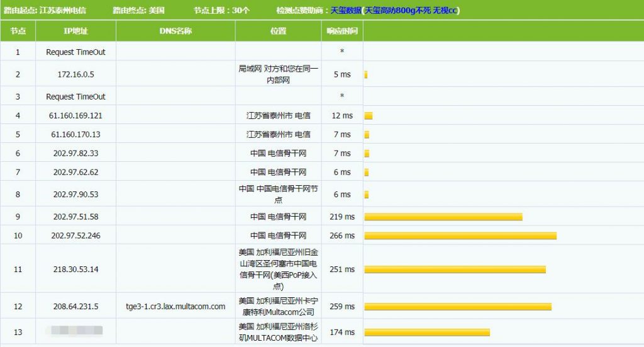The height and width of the screenshot is (347, 644).
Task: Select IP address 202.97.52.246
Action: tap(75, 236)
